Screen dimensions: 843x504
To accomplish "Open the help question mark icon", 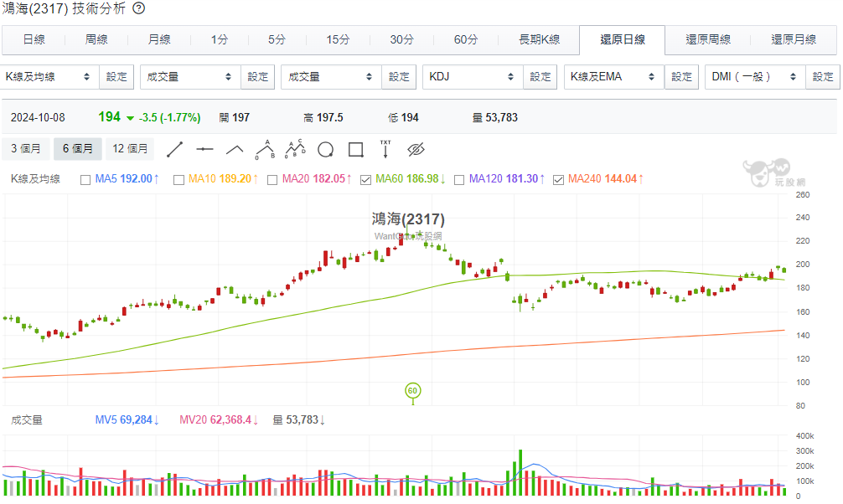I will (x=139, y=8).
